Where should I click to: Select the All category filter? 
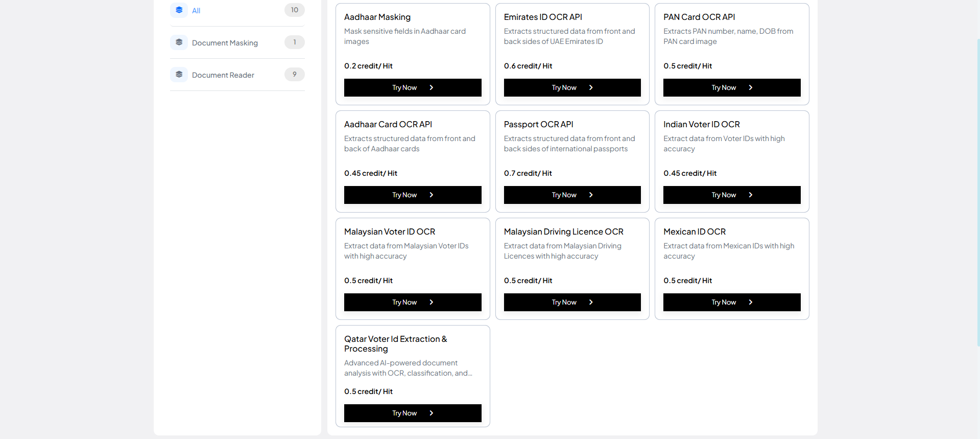196,11
